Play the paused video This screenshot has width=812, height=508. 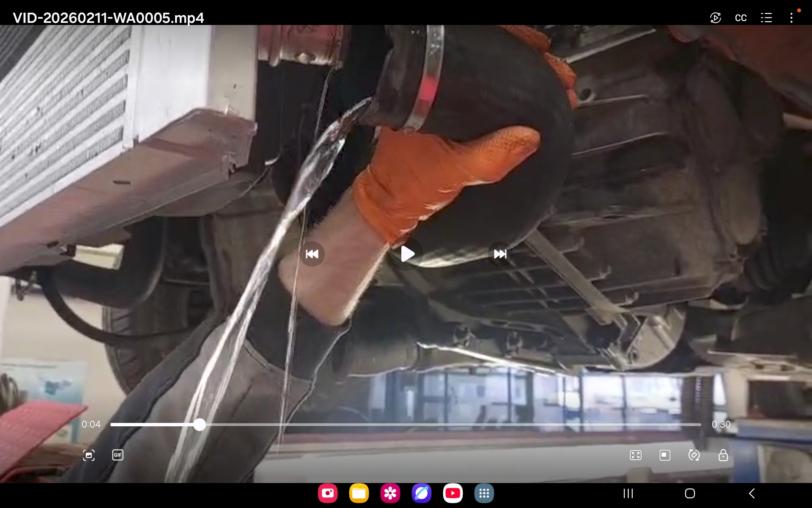pos(407,254)
